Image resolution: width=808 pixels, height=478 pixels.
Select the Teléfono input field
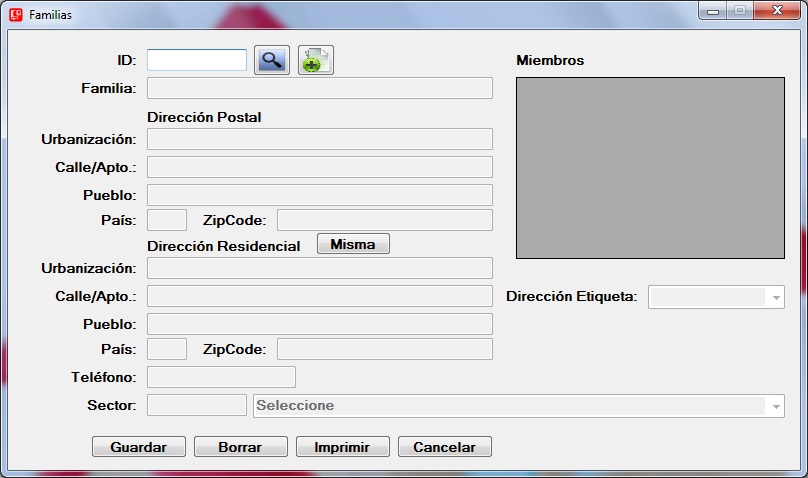pos(221,377)
